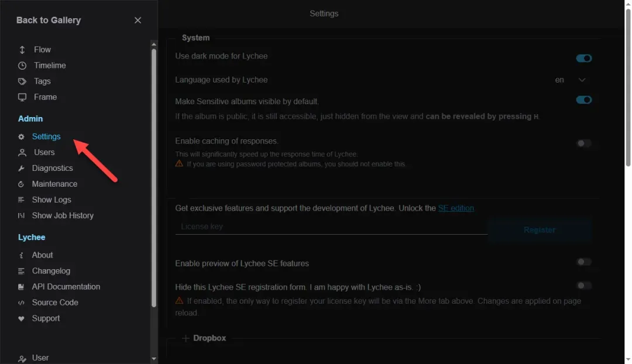632x364 pixels.
Task: Open API Documentation link
Action: pyautogui.click(x=66, y=287)
